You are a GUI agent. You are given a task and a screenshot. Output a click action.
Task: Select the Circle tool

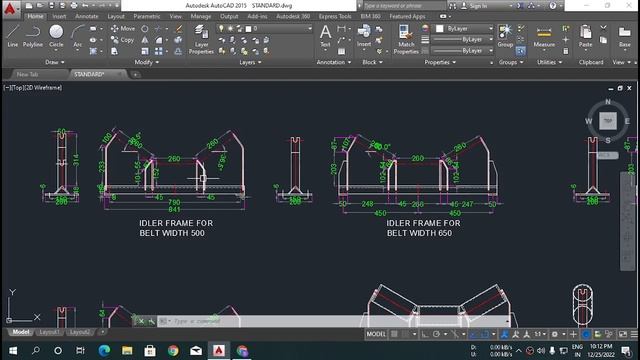(56, 36)
